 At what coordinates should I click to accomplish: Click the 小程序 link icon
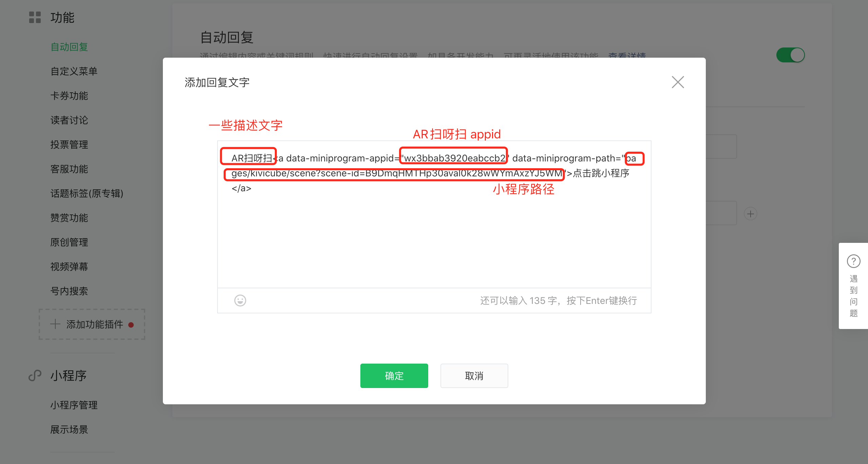click(x=35, y=375)
